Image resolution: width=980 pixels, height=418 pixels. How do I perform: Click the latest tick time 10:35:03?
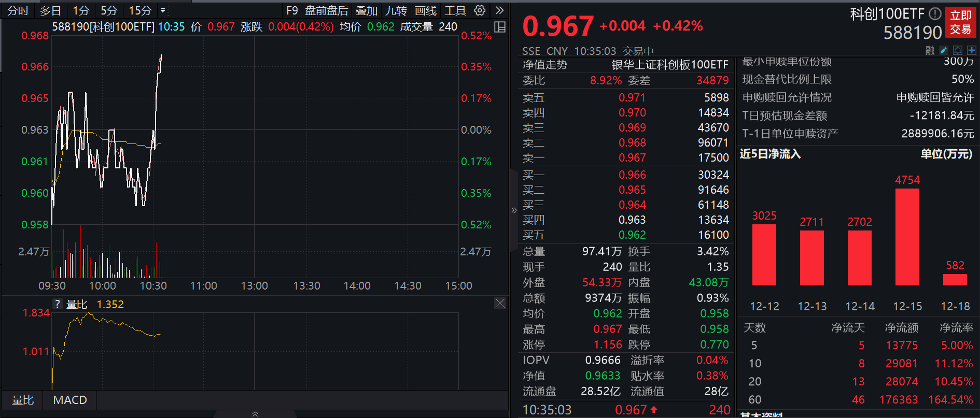(547, 410)
